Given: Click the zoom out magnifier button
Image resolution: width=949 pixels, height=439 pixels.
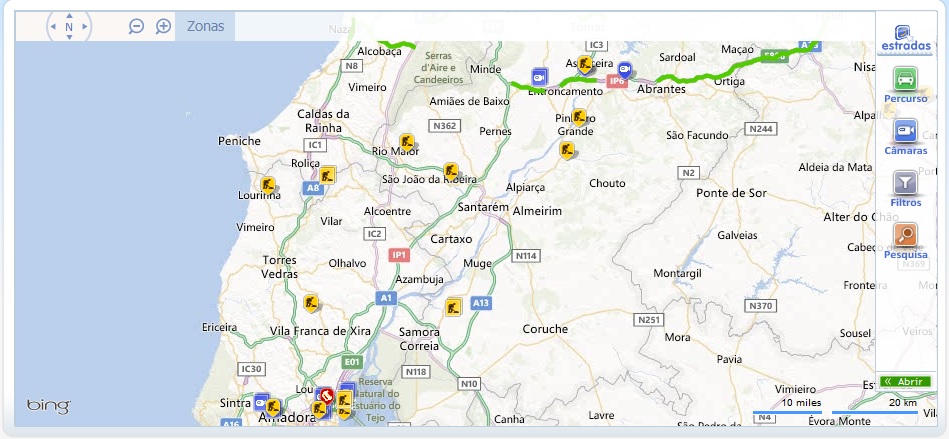Looking at the screenshot, I should [136, 26].
